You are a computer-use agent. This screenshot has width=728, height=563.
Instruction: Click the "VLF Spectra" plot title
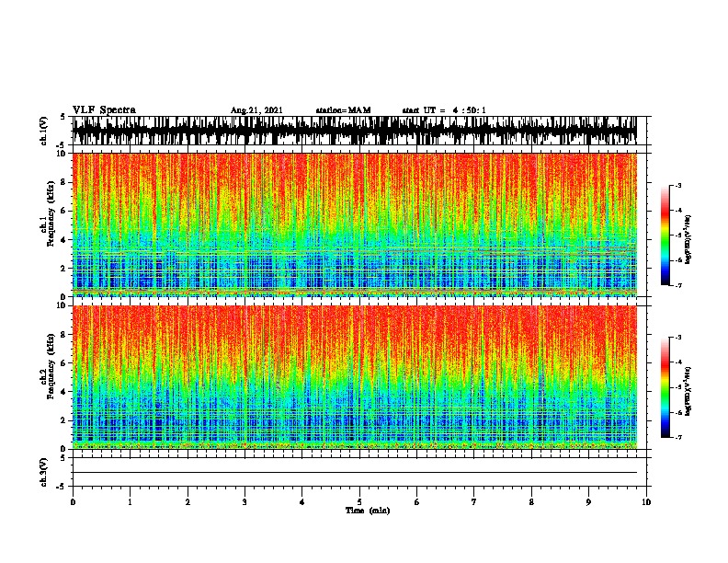tap(104, 110)
